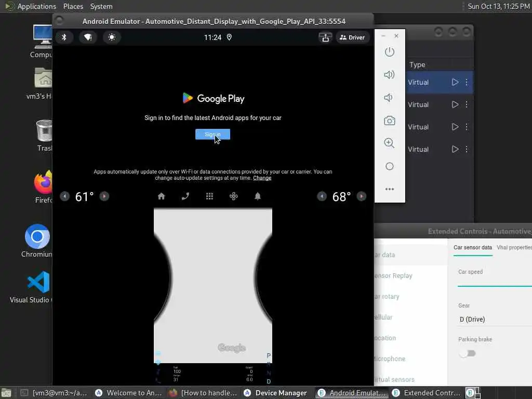The width and height of the screenshot is (532, 399).
Task: Toggle Bluetooth in emulator status bar
Action: (64, 37)
